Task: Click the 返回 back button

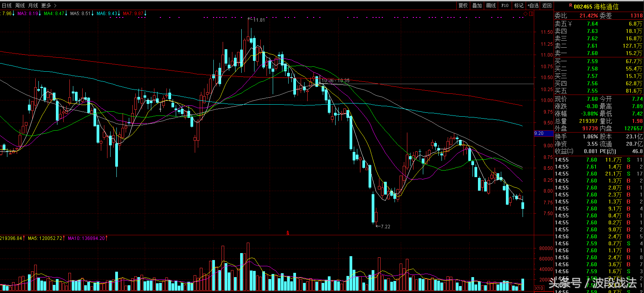Action: point(547,5)
